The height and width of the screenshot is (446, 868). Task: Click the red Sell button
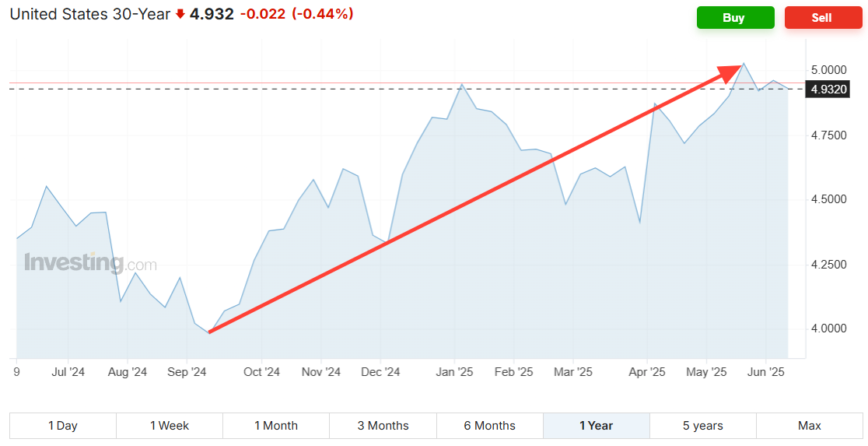coord(823,18)
